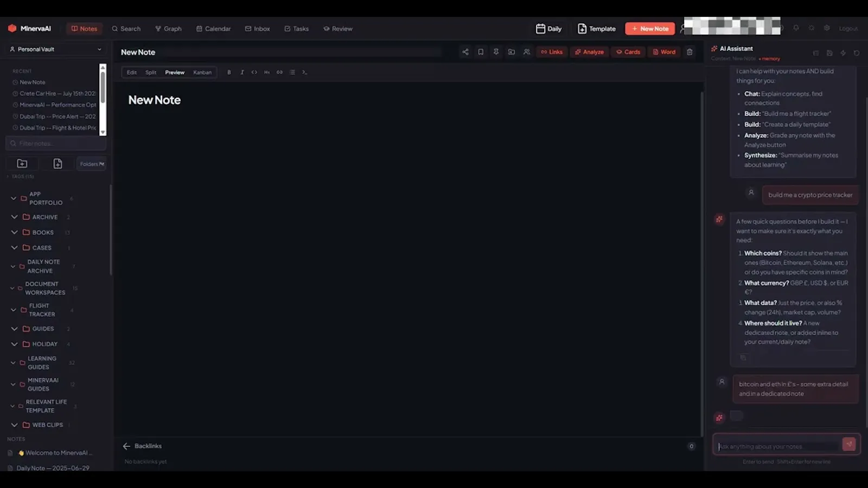The height and width of the screenshot is (488, 868).
Task: Click the Word export button
Action: [x=663, y=52]
